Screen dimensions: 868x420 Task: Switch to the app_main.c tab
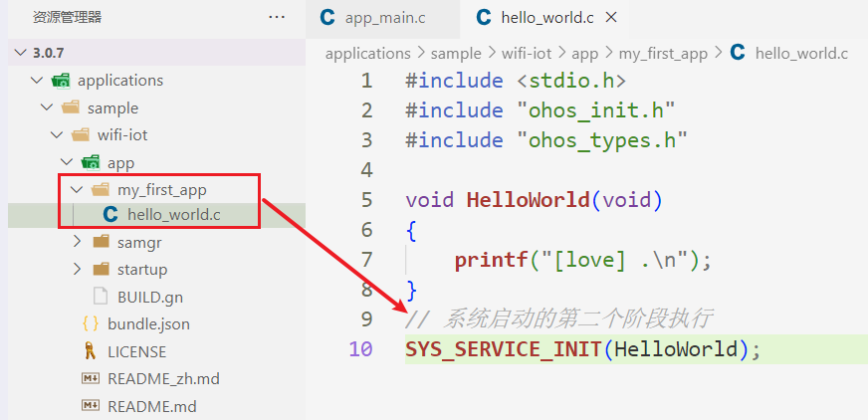pos(382,18)
